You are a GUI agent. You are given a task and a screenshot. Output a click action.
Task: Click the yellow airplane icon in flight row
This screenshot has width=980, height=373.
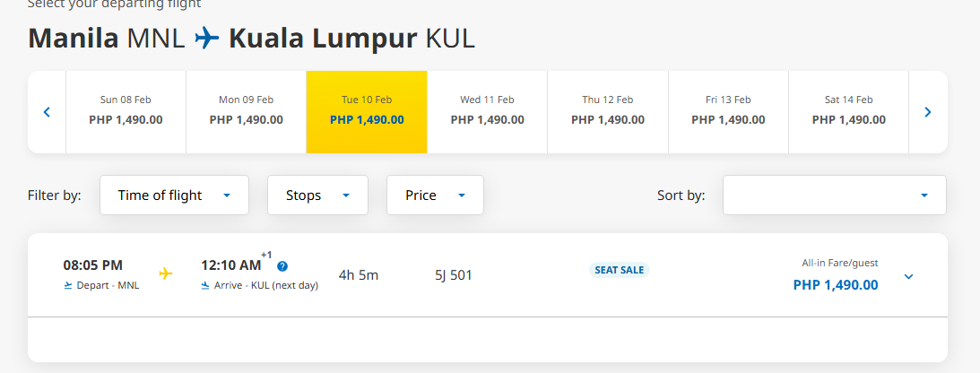coord(166,273)
